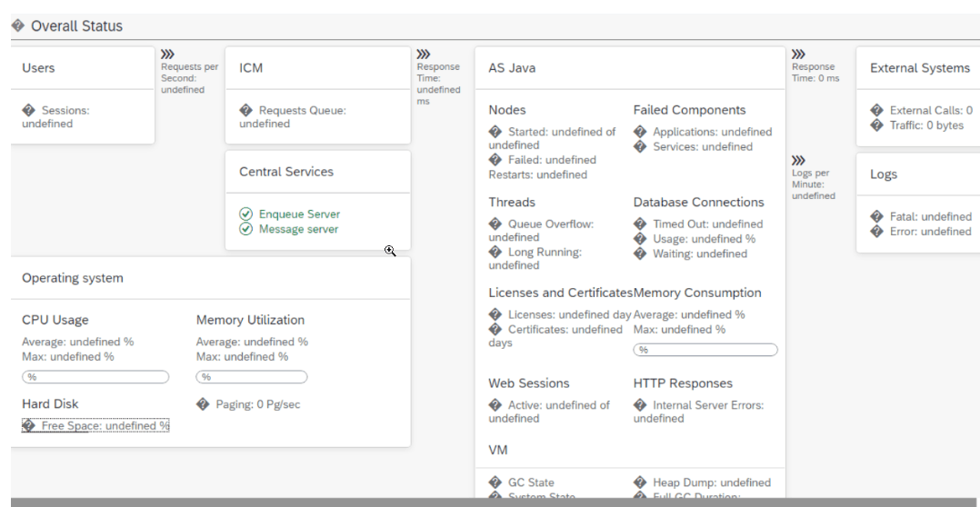Click the CPU Usage percentage bar
This screenshot has width=980, height=507.
(95, 377)
